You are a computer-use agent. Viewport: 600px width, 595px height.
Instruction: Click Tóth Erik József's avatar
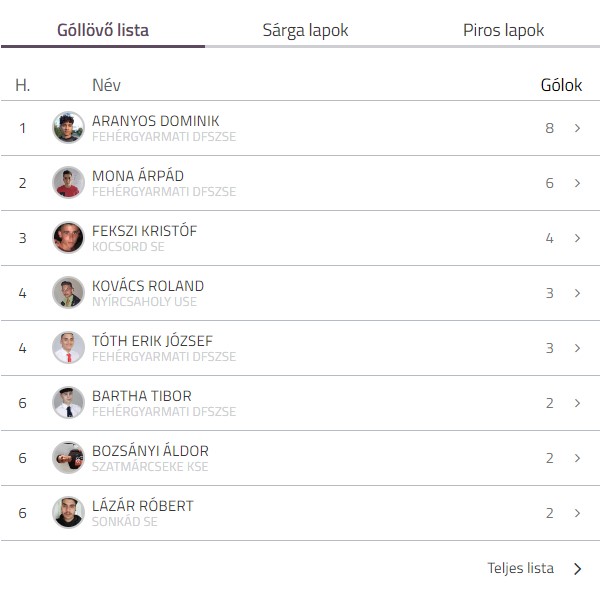coord(68,348)
